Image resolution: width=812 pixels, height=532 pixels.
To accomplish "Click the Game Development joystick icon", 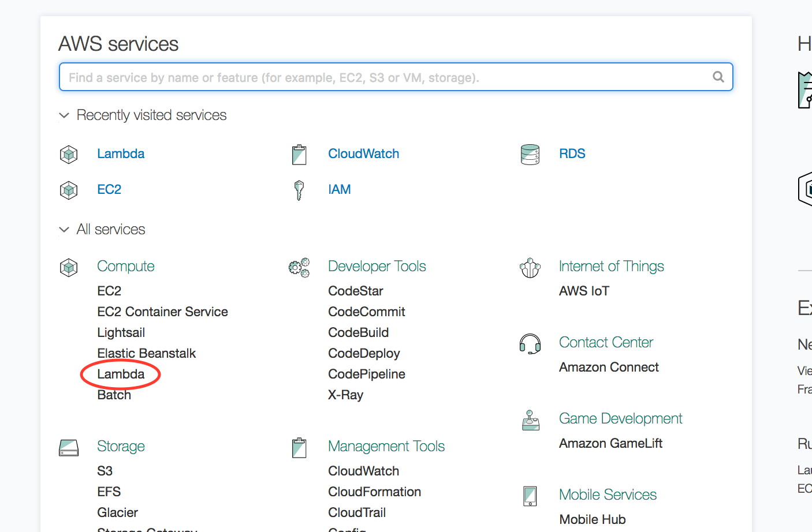I will [530, 420].
